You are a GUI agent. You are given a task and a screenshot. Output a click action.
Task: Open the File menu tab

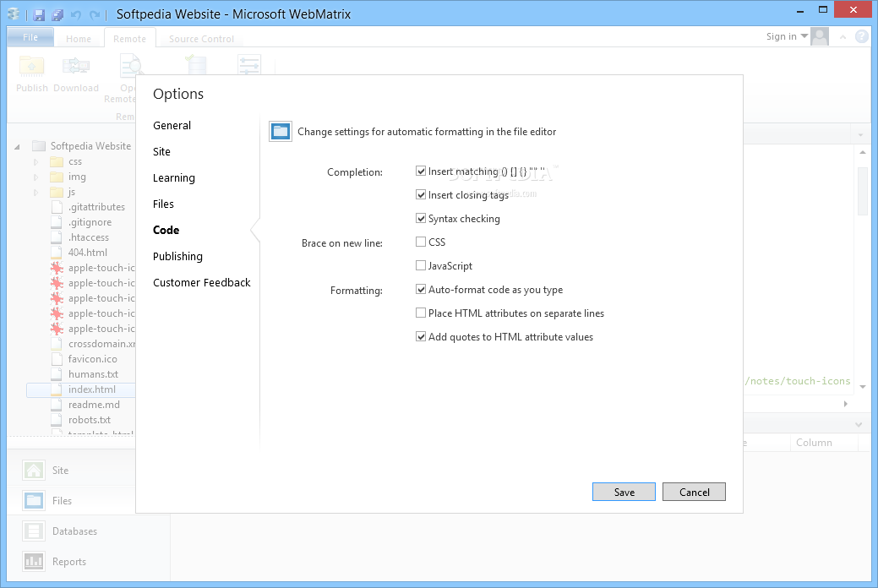coord(30,37)
